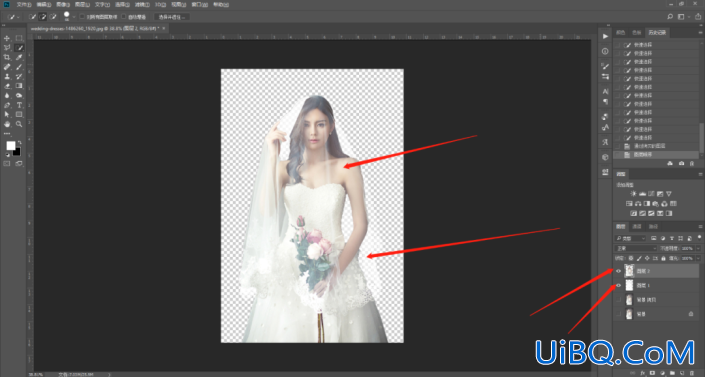
Task: Select the Brush tool
Action: click(x=19, y=67)
